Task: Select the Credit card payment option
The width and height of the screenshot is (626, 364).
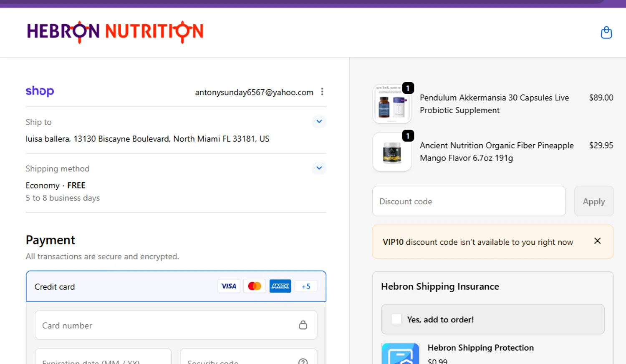Action: [x=176, y=286]
